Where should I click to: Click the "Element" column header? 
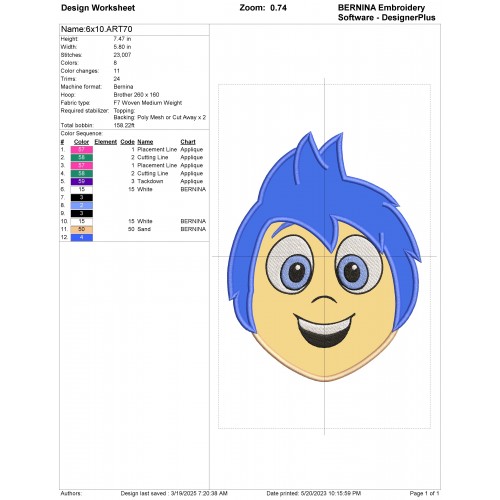pyautogui.click(x=106, y=142)
